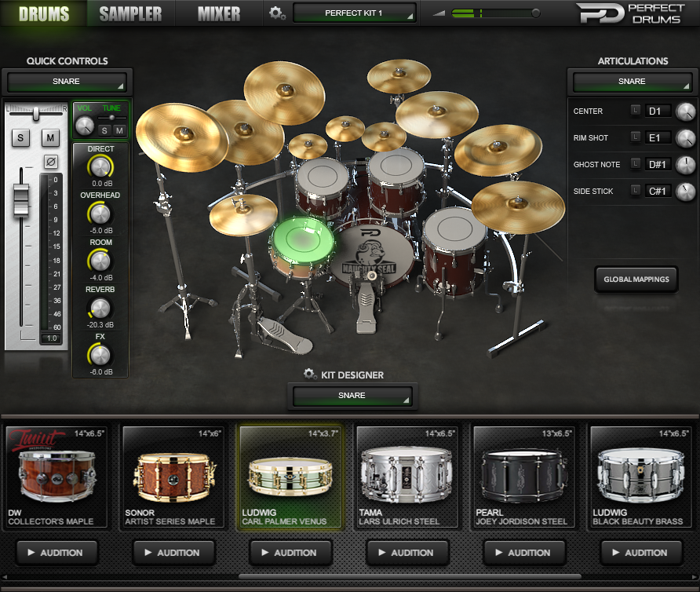Click the FX level knob
Screen dimensions: 700x592
tap(100, 355)
